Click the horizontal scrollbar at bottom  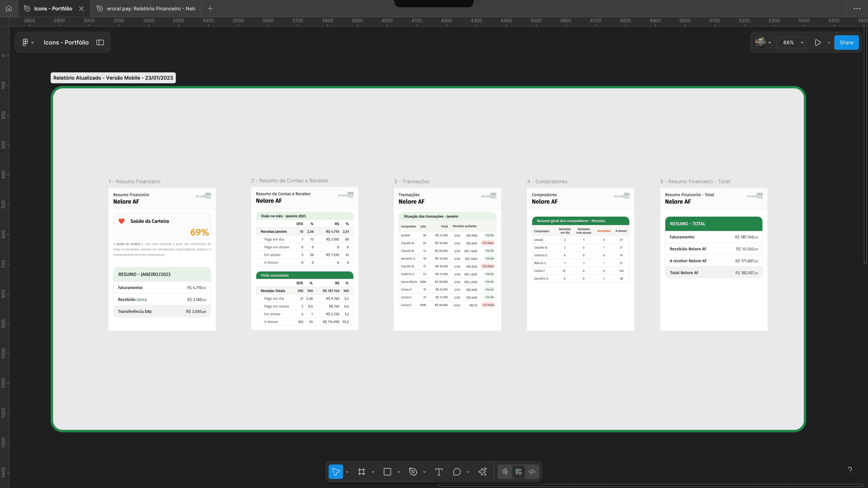tap(650, 485)
